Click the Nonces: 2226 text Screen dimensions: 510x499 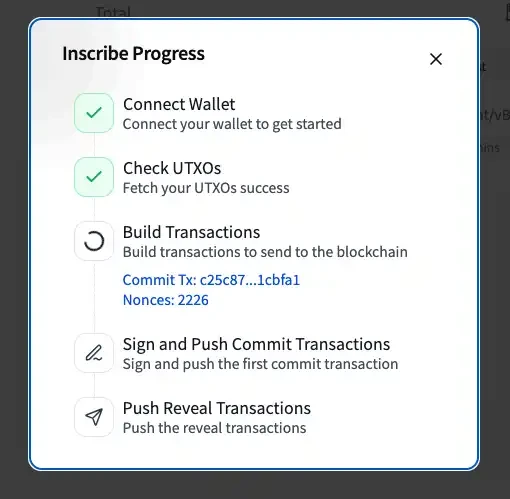coord(166,300)
